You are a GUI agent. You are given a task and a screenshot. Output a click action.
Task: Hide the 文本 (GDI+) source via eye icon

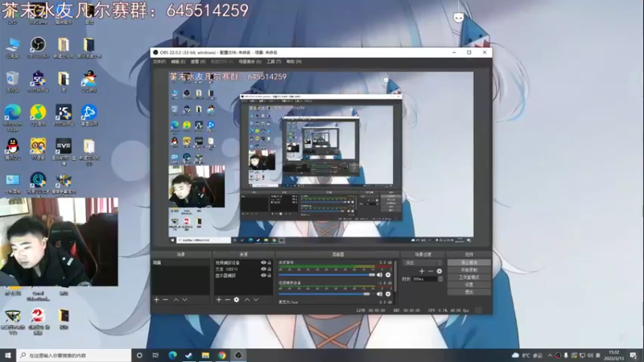(263, 269)
